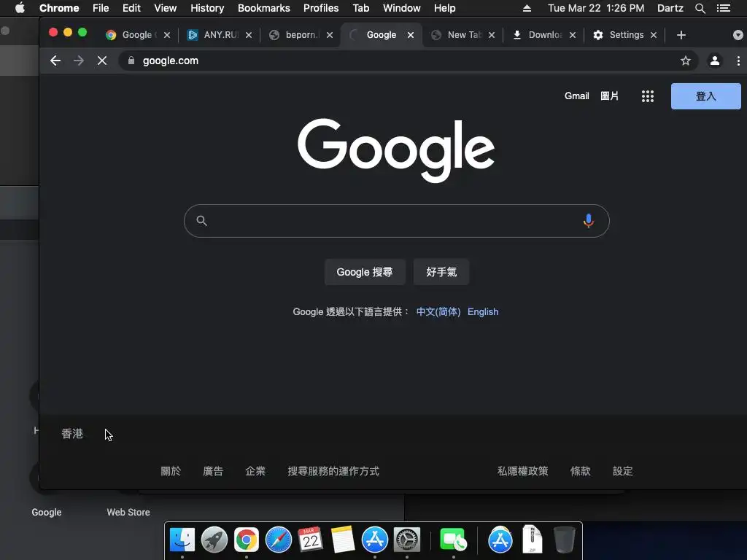Open Calendar from the Dock

(x=310, y=540)
